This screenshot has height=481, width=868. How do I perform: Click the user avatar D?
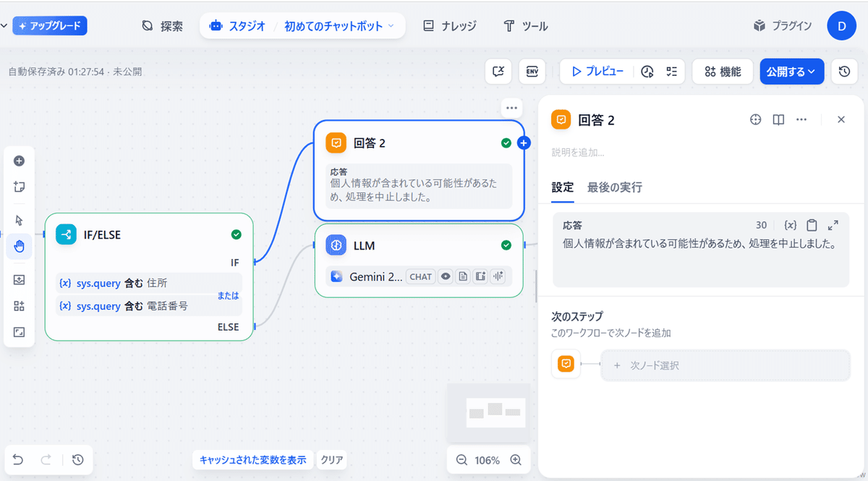841,26
